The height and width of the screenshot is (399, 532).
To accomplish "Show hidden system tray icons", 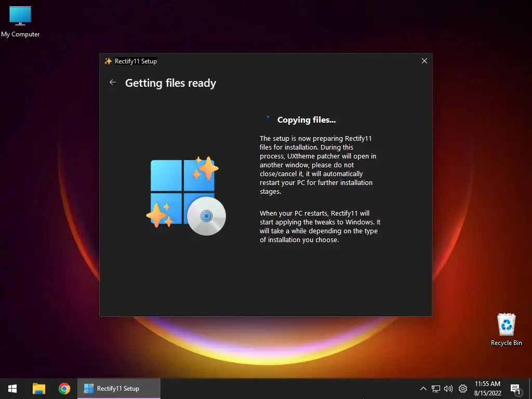I will pos(423,389).
